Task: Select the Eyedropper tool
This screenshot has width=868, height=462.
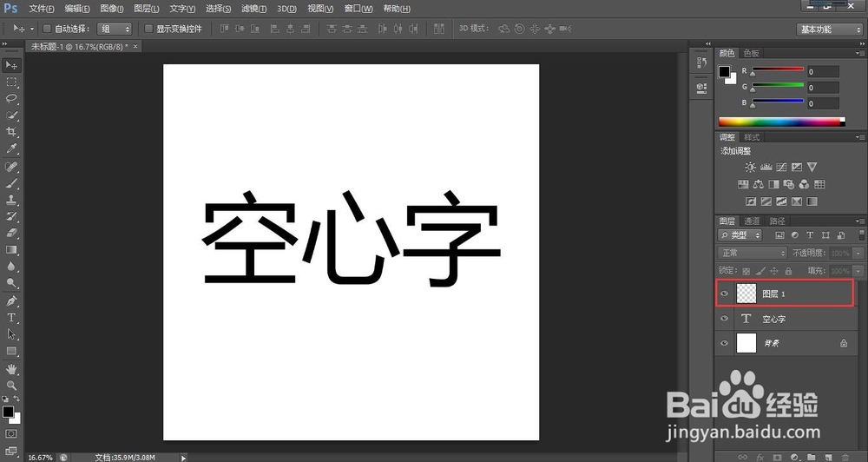Action: point(11,148)
